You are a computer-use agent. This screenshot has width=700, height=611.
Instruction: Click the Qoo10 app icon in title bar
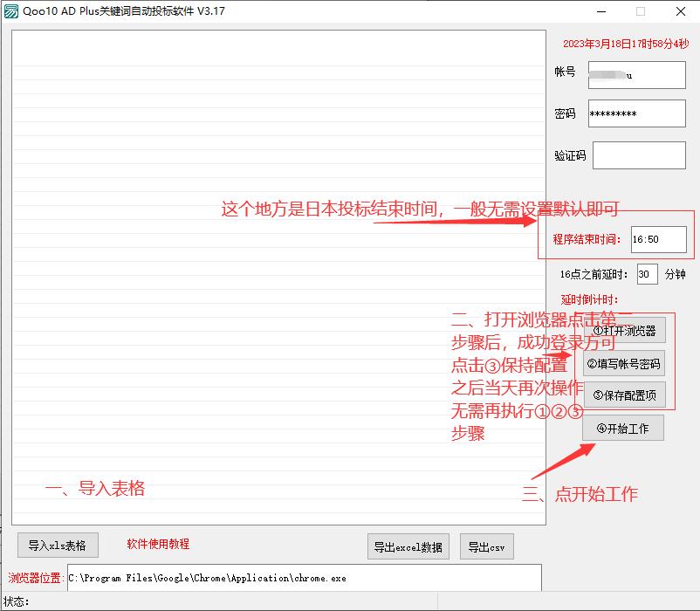pos(10,10)
